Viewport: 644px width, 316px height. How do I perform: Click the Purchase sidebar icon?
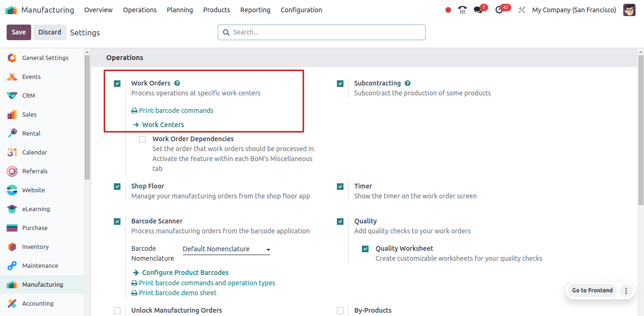pos(12,228)
